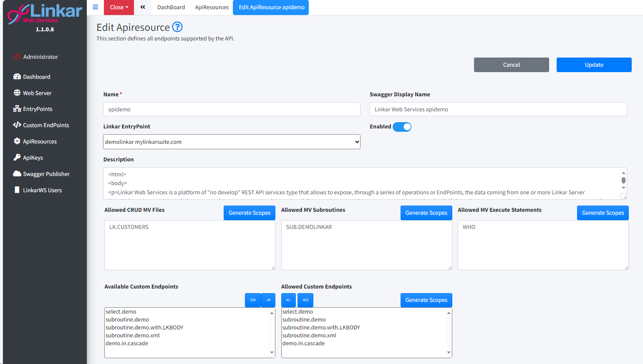Click Administrator power icon

tap(17, 57)
